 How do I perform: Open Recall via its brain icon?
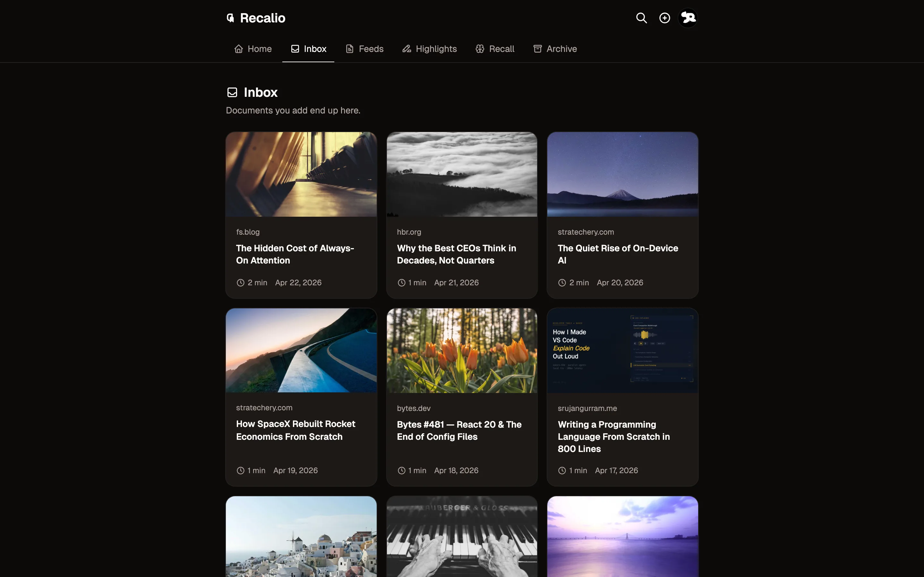480,48
